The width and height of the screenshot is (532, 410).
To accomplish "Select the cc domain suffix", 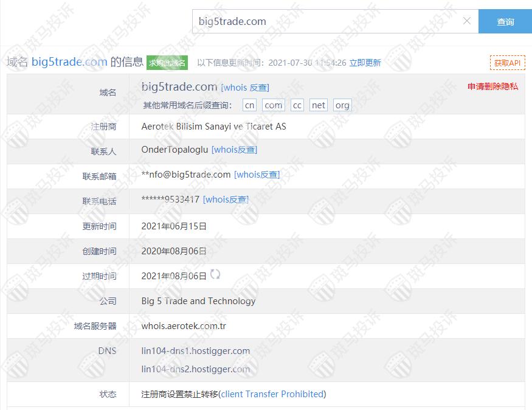I will [x=297, y=105].
